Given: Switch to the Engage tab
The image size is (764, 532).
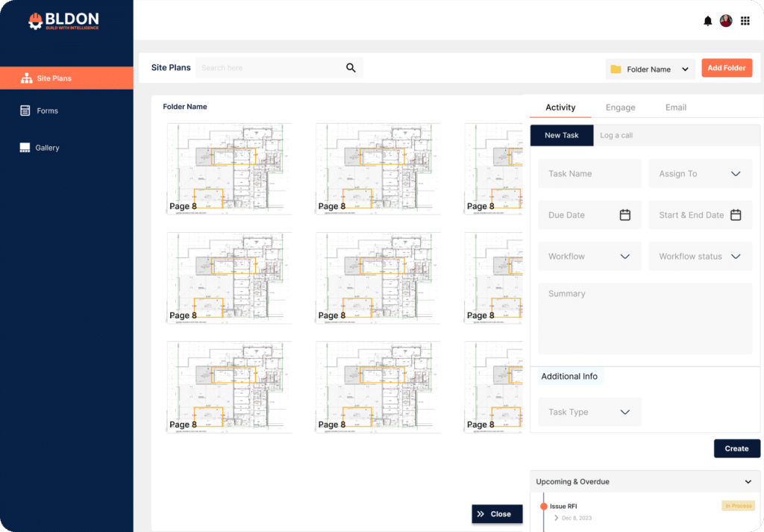Looking at the screenshot, I should 620,107.
